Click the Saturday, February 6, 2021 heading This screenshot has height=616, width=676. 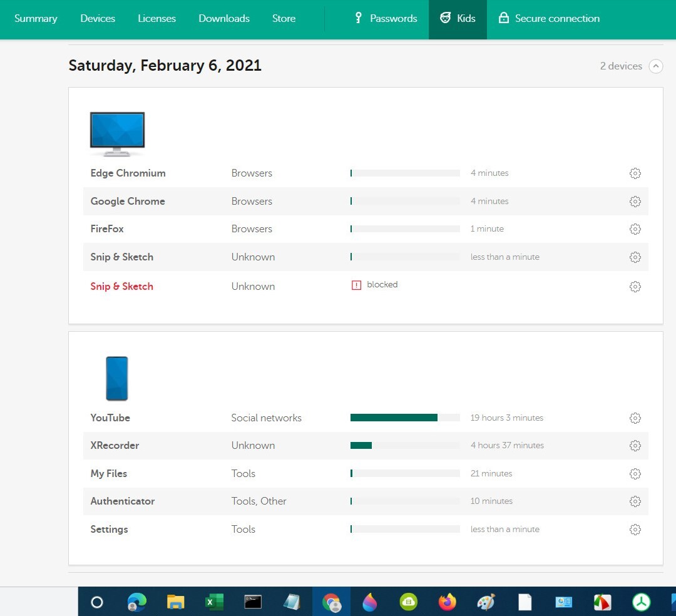pos(165,66)
